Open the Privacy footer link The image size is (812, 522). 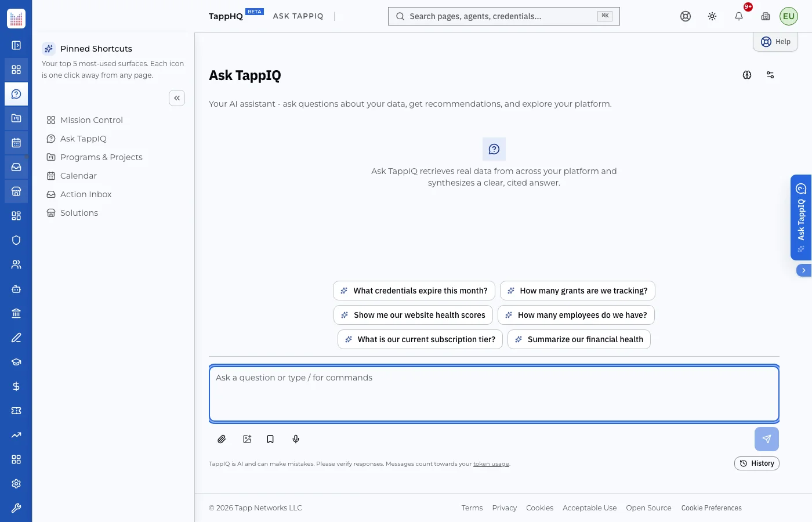505,508
